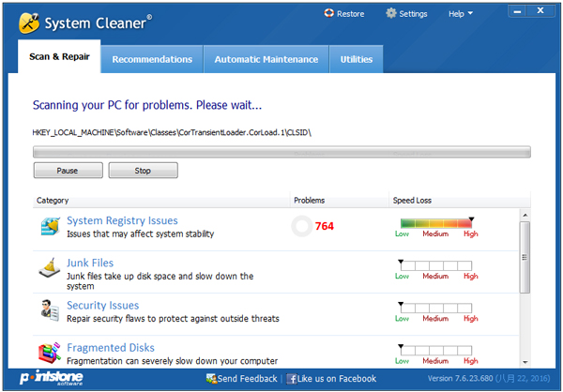Click the Send Feedback icon in footer
This screenshot has width=563, height=392.
(211, 379)
